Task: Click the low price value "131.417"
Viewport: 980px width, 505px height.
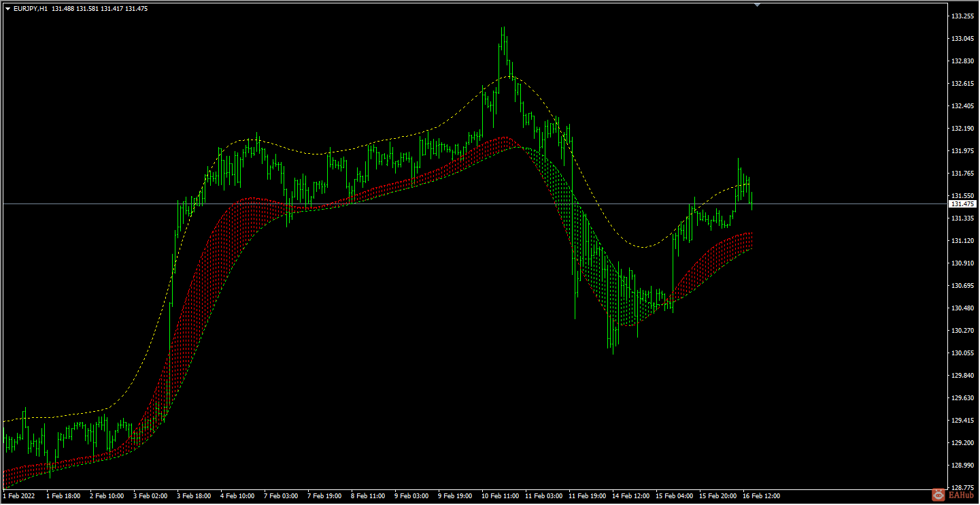Action: point(113,9)
